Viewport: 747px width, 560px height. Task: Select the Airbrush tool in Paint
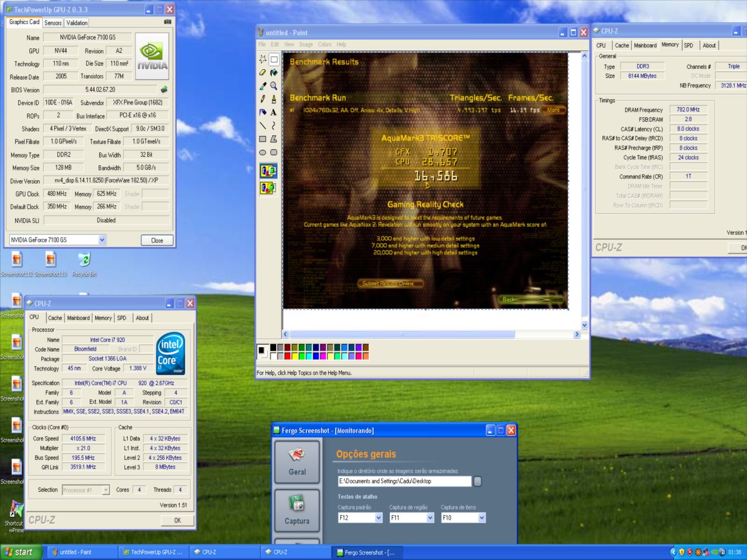tap(263, 112)
